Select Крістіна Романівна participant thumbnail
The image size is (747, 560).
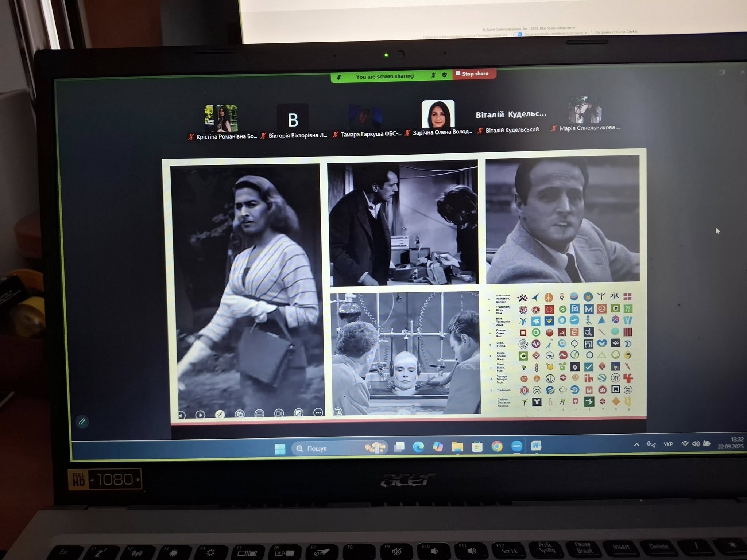[x=221, y=118]
